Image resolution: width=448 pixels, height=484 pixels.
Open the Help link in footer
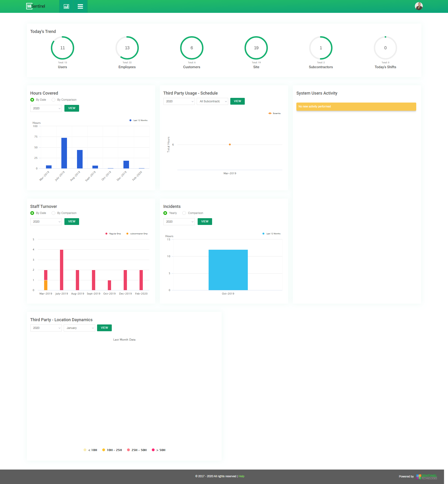click(x=241, y=477)
